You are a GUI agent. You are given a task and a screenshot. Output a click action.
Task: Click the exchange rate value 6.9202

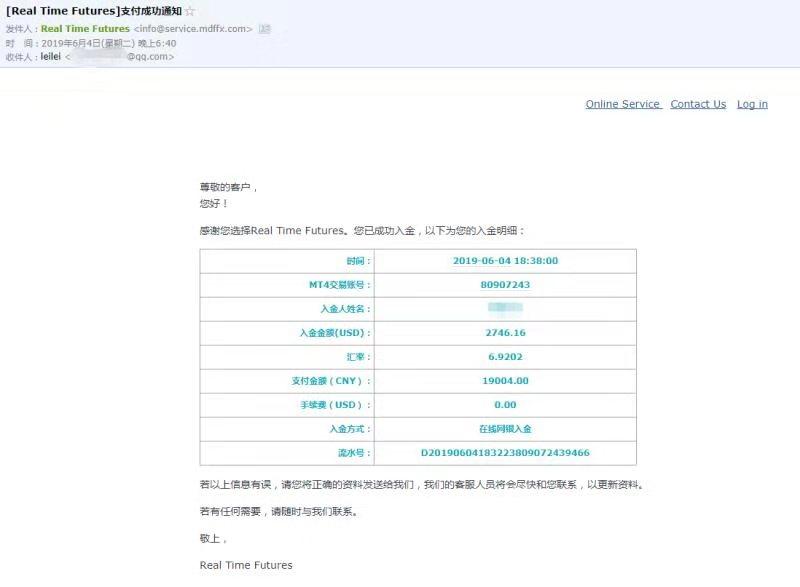point(505,357)
